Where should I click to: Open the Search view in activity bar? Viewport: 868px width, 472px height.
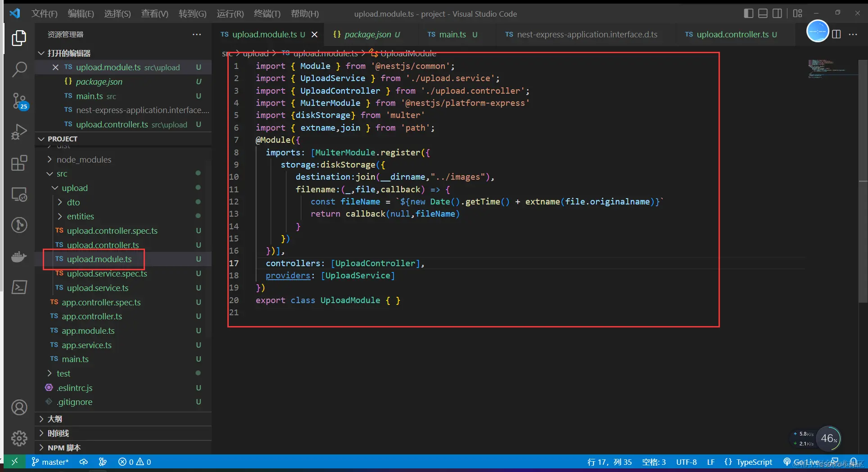(19, 69)
